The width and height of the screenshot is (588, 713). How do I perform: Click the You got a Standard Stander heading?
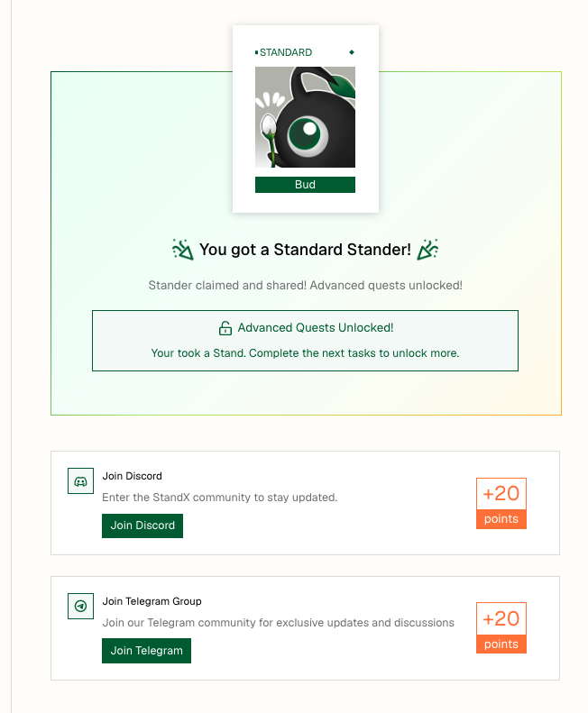pos(305,250)
